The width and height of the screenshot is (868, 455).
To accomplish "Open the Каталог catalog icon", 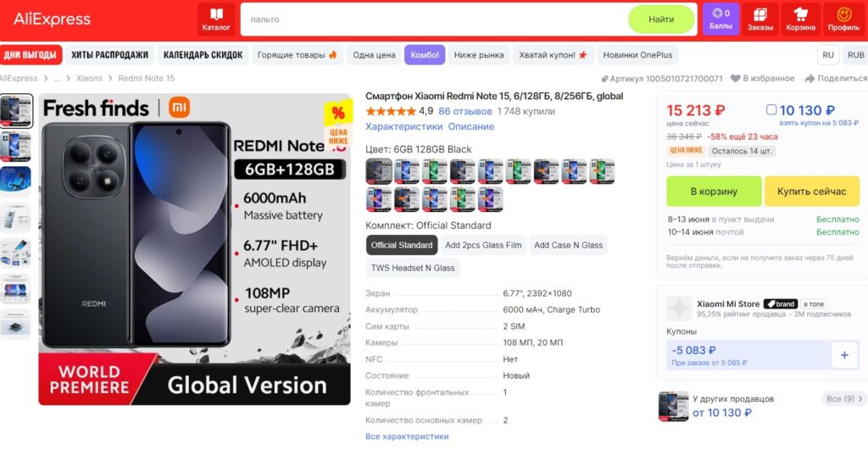I will [x=216, y=19].
